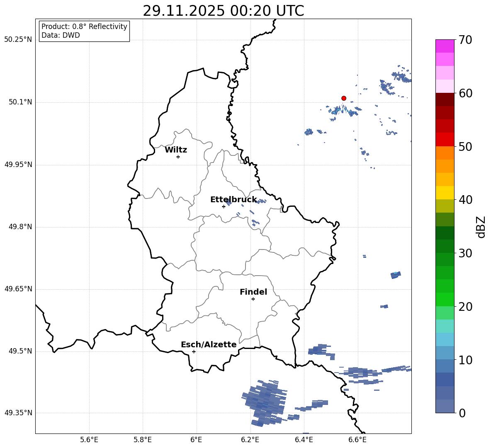Click the 40 colorbar tick label
Image resolution: width=491 pixels, height=448 pixels.
click(x=465, y=200)
